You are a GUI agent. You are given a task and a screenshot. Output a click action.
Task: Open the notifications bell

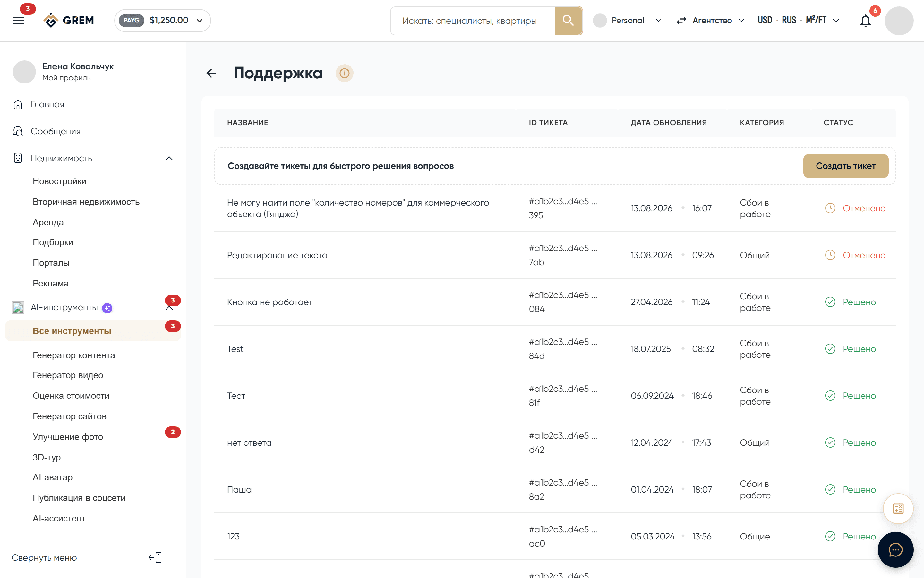click(x=865, y=21)
